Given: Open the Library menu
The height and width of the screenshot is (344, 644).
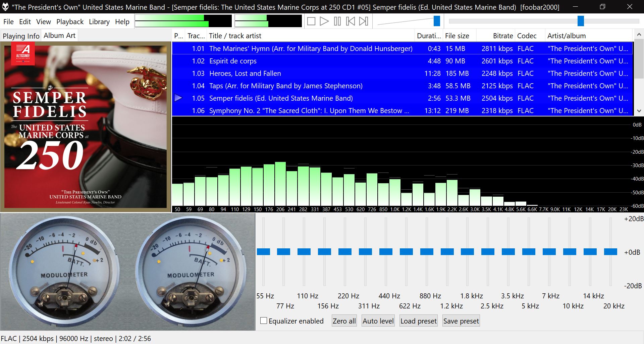Looking at the screenshot, I should (x=99, y=22).
